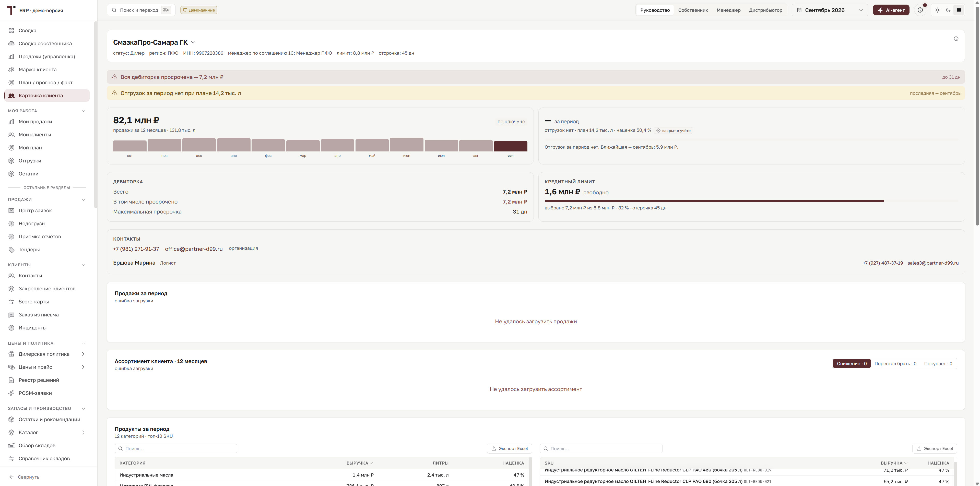
Task: Open Центр заявок inbox item
Action: coord(47,210)
